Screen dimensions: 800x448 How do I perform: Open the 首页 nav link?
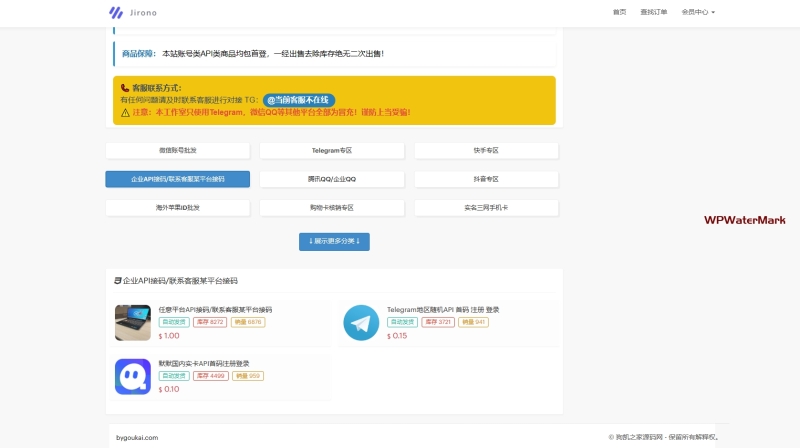(619, 12)
